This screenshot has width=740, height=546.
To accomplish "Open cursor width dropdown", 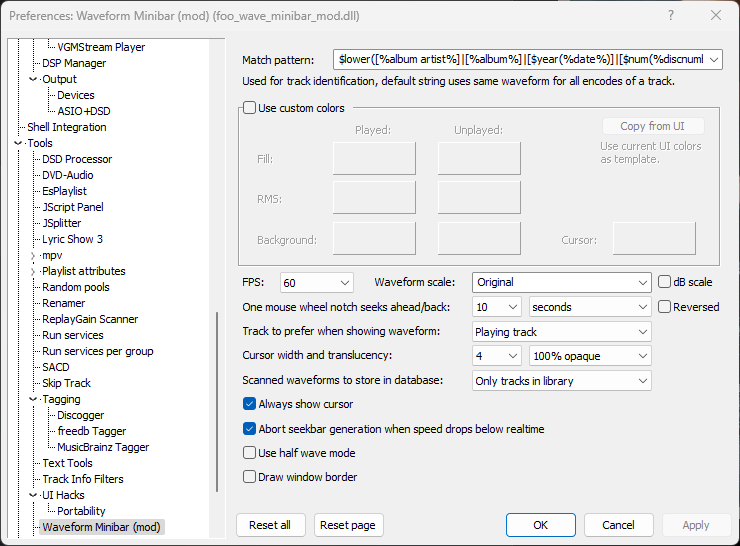I will [513, 356].
